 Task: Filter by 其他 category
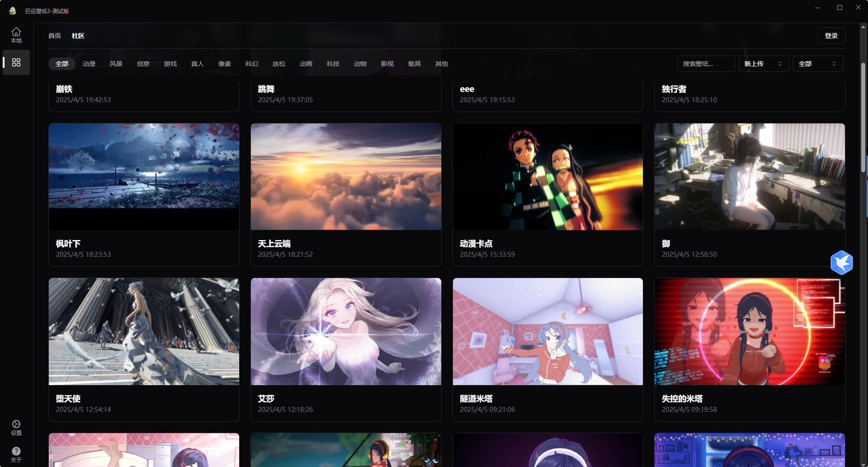pyautogui.click(x=442, y=64)
